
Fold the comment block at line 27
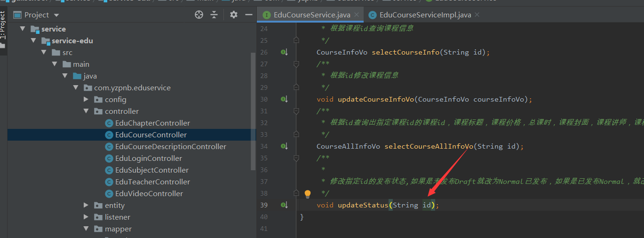click(296, 64)
